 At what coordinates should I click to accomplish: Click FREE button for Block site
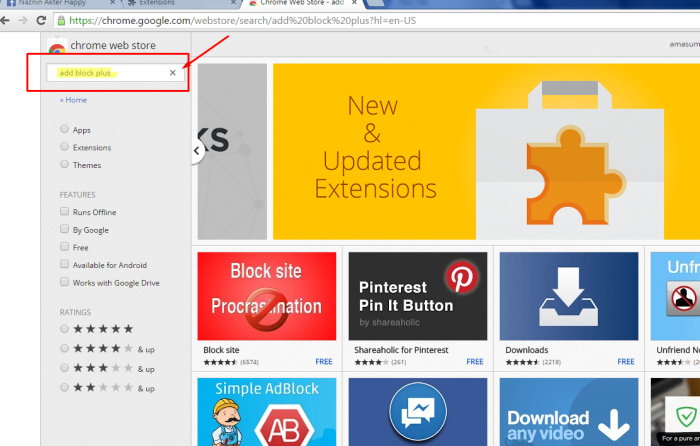point(324,362)
